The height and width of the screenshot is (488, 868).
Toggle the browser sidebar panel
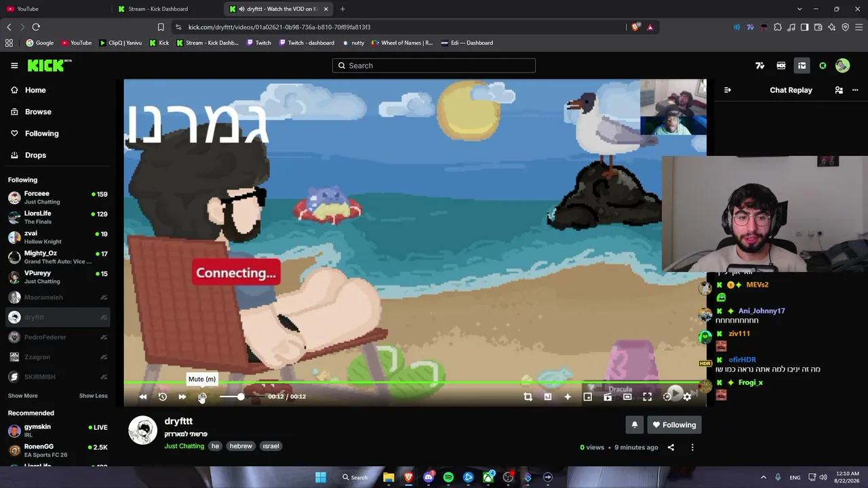805,27
